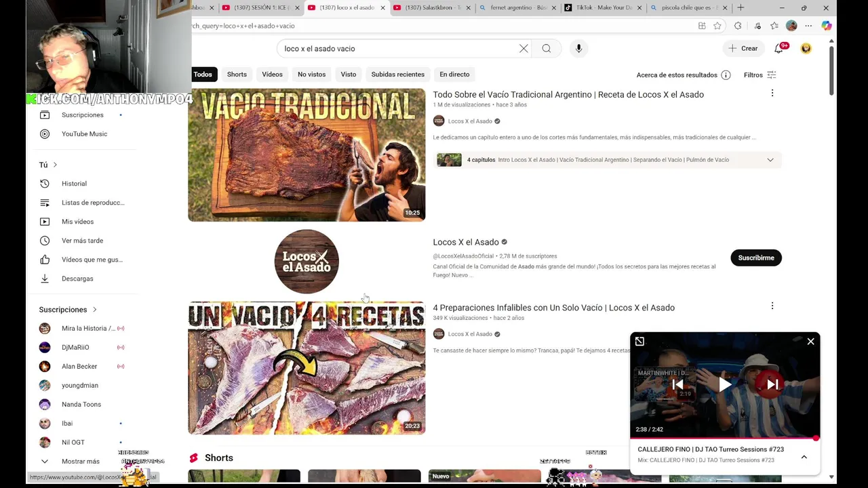868x488 pixels.
Task: Open browser profile avatar in toolbar
Action: tap(791, 26)
